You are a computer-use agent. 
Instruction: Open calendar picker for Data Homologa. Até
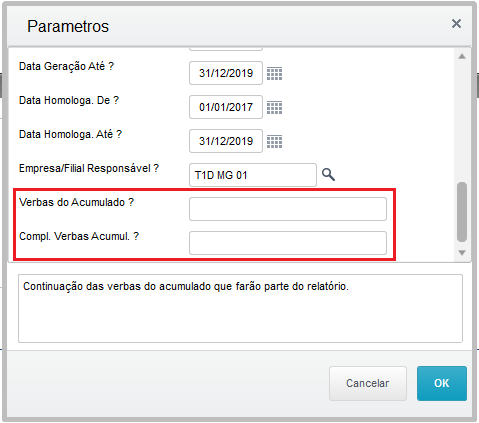coord(274,141)
